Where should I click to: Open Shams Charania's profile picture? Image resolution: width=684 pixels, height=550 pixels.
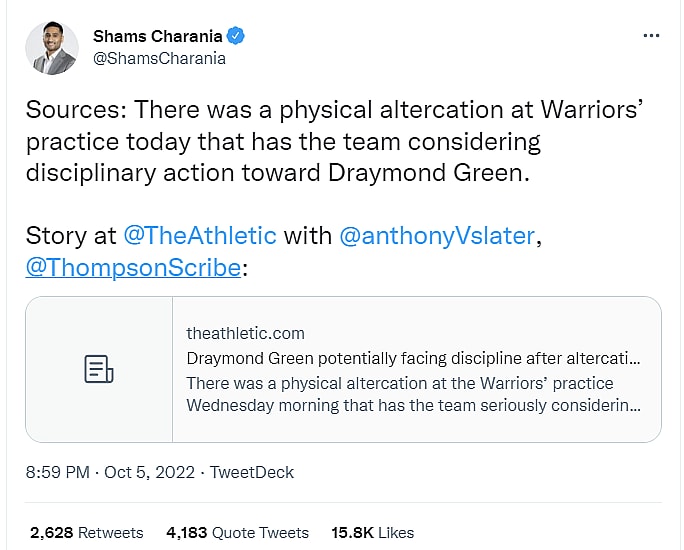[52, 47]
